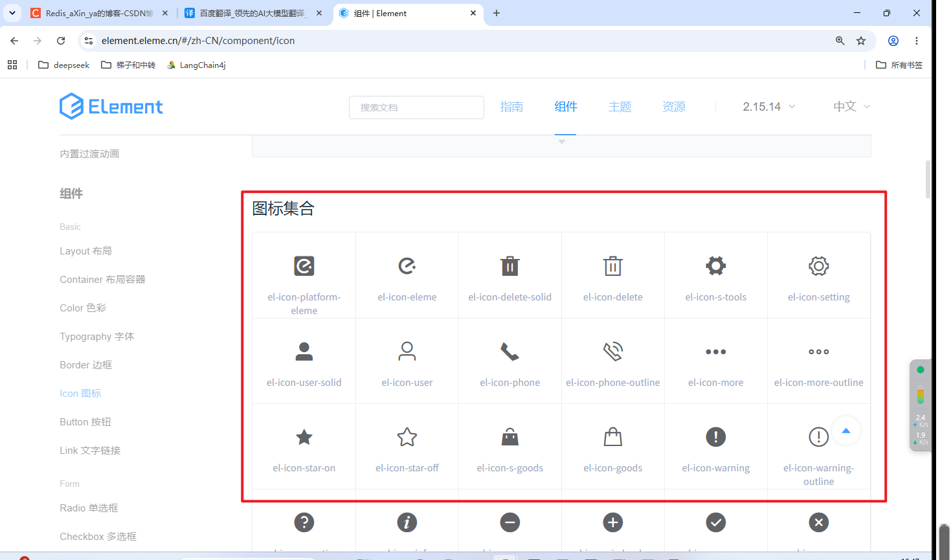Open Border 边框 in sidebar
The width and height of the screenshot is (951, 560).
pos(85,365)
